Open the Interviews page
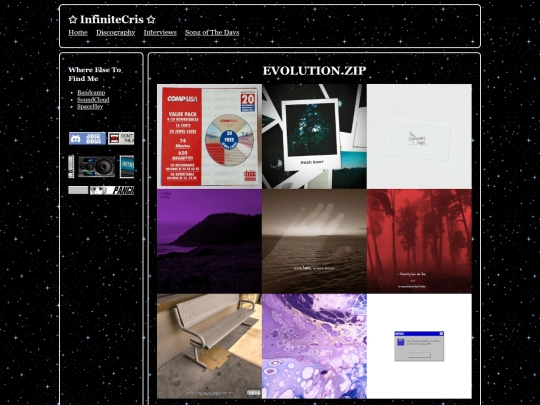The height and width of the screenshot is (405, 540). pos(160,32)
